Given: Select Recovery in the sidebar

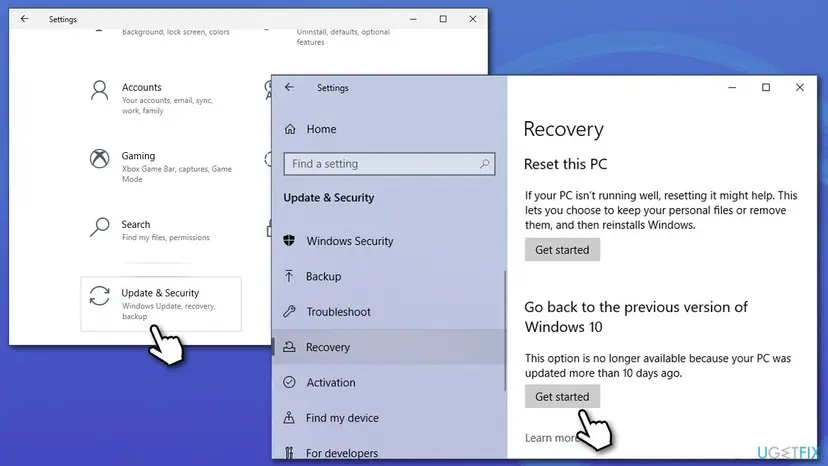Looking at the screenshot, I should coord(390,347).
